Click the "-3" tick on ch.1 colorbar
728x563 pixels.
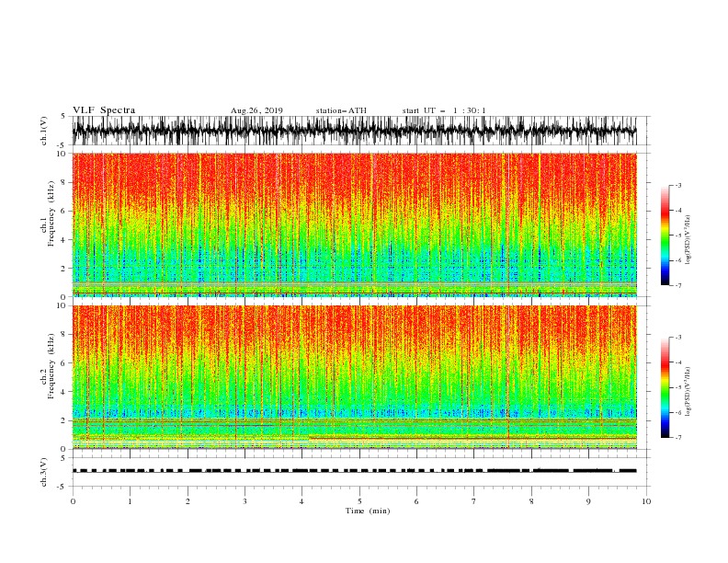[677, 185]
